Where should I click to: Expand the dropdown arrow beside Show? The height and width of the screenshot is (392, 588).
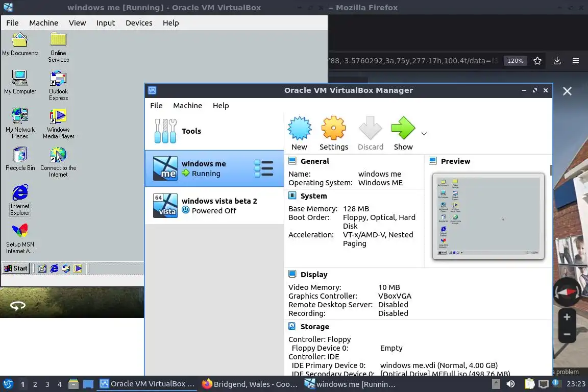coord(424,134)
